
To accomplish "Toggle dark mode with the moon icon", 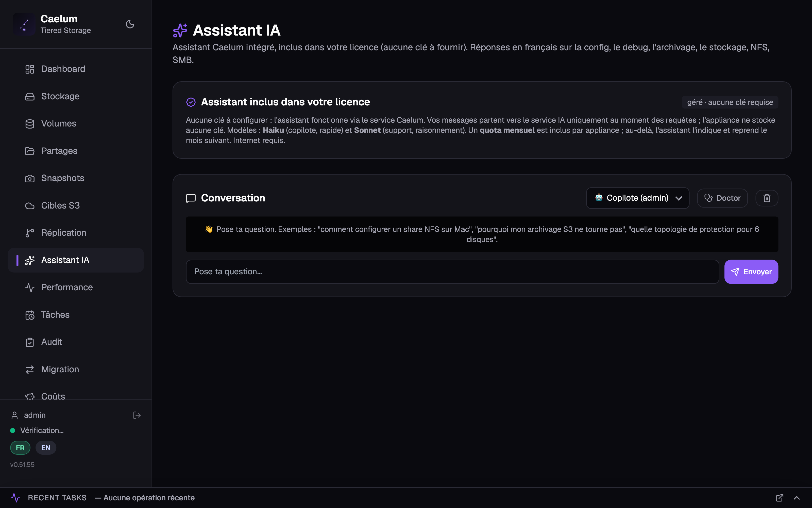I will pyautogui.click(x=130, y=24).
